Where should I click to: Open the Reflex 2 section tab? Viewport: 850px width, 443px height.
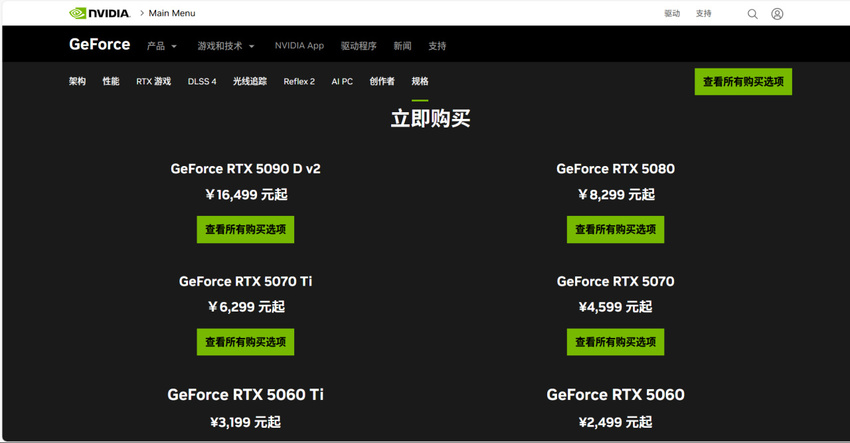(299, 82)
